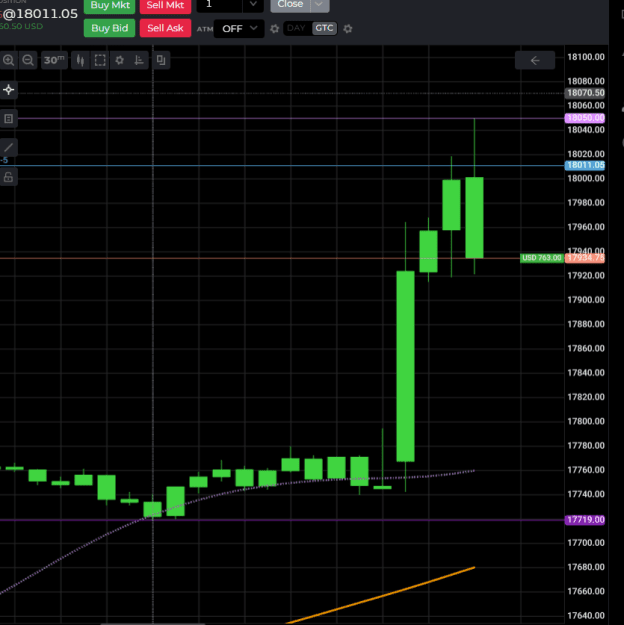Viewport: 624px width, 625px height.
Task: Click the back arrow button on chart
Action: 535,60
